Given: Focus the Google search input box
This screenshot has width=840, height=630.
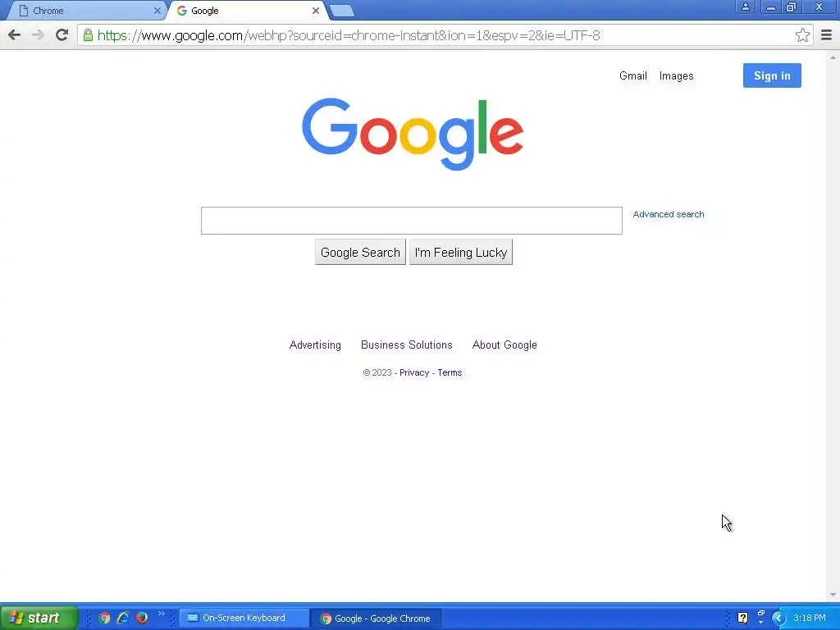Looking at the screenshot, I should point(412,221).
